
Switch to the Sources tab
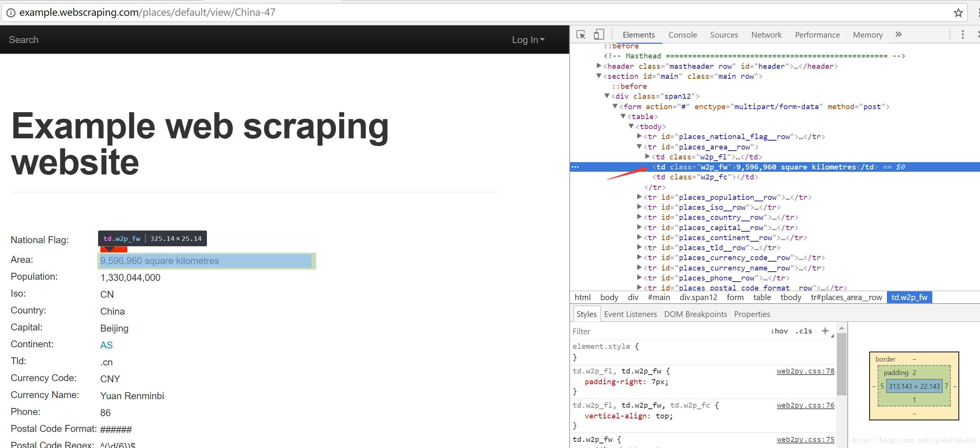[724, 35]
